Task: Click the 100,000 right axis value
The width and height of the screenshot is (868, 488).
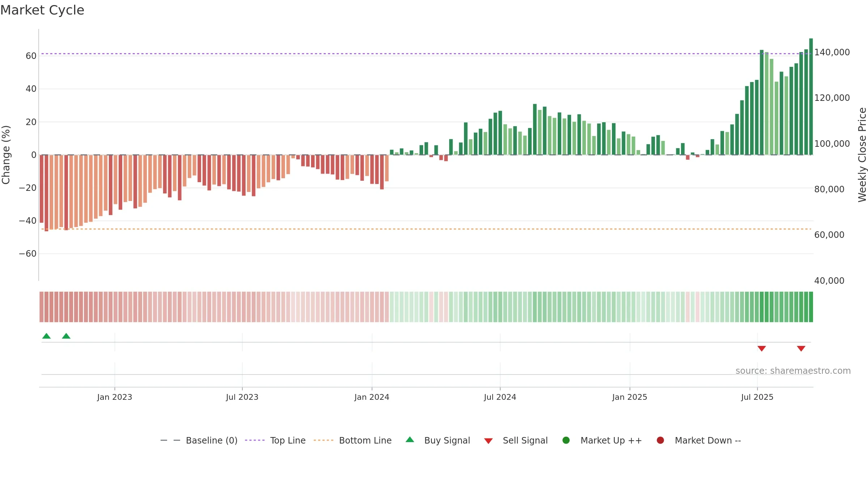Action: [832, 144]
